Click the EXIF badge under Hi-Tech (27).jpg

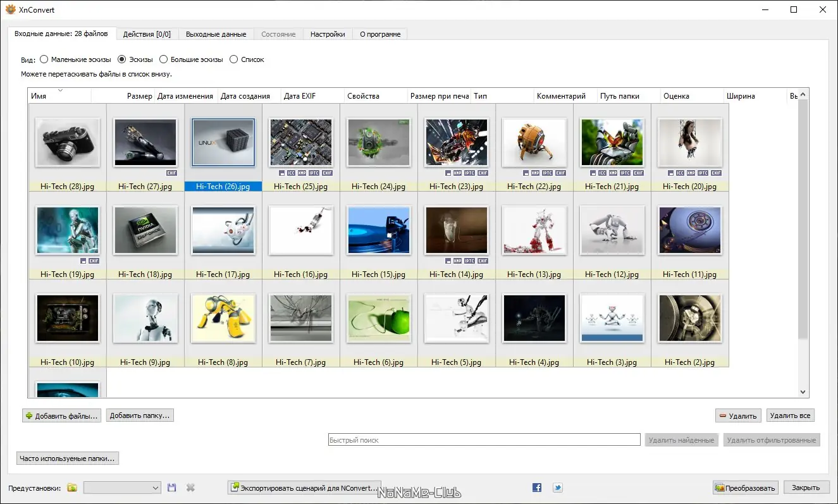pos(172,173)
